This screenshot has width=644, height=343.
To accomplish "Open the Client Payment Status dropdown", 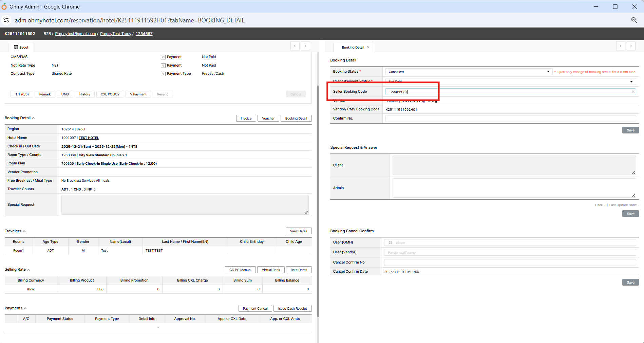I will 631,82.
